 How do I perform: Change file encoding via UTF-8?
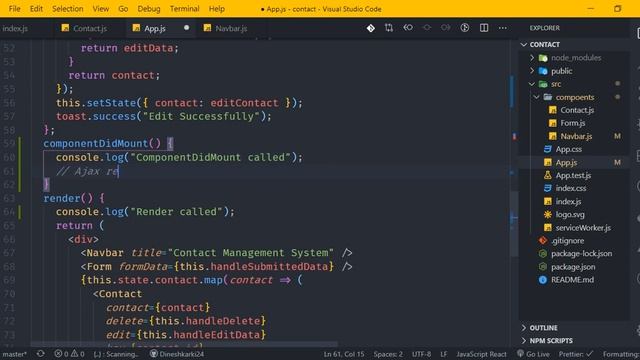(x=421, y=354)
